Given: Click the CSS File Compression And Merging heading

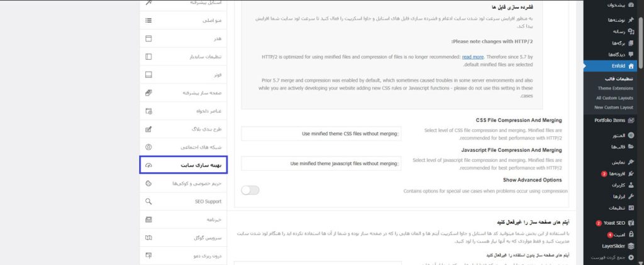Looking at the screenshot, I should 519,120.
